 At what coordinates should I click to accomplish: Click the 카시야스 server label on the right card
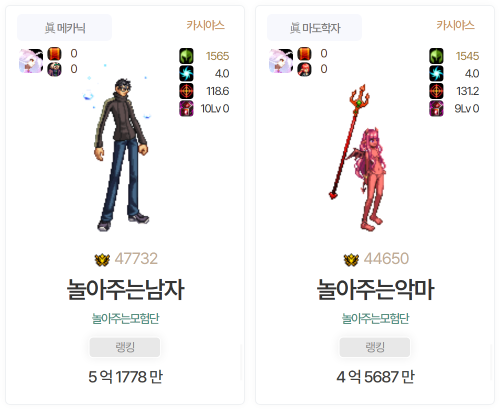(x=455, y=25)
